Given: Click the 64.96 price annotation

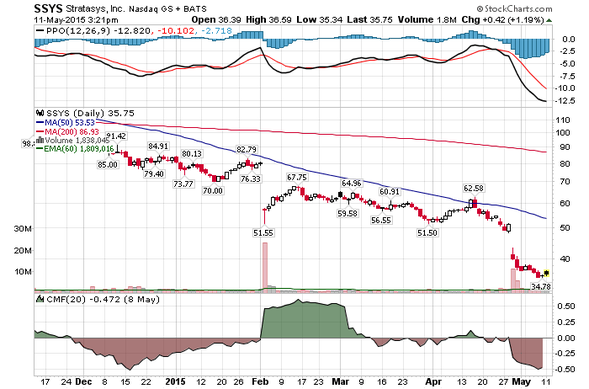Looking at the screenshot, I should coord(352,183).
